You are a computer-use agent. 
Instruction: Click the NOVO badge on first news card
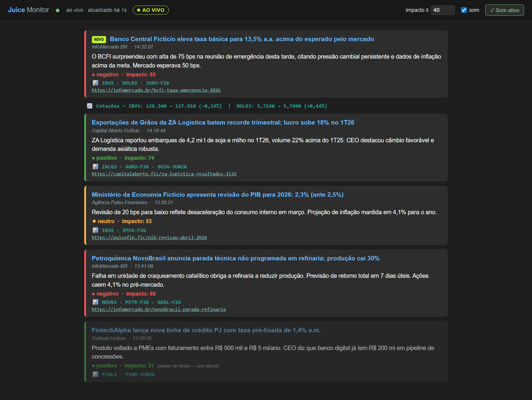click(99, 39)
